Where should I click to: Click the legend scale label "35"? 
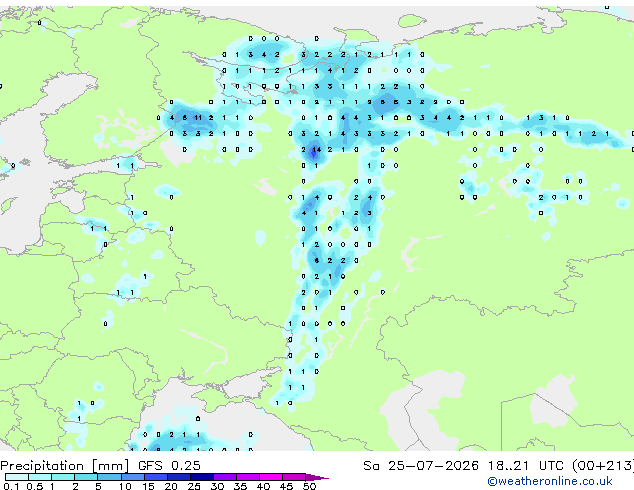click(240, 486)
